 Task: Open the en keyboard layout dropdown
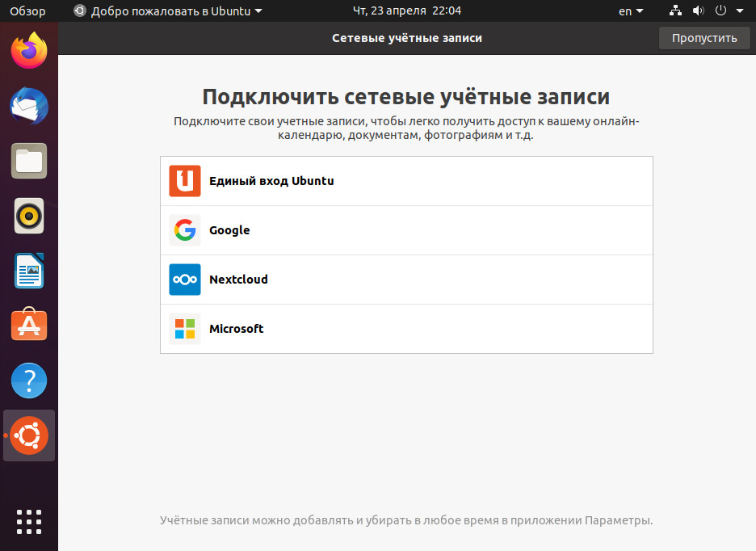(x=631, y=11)
